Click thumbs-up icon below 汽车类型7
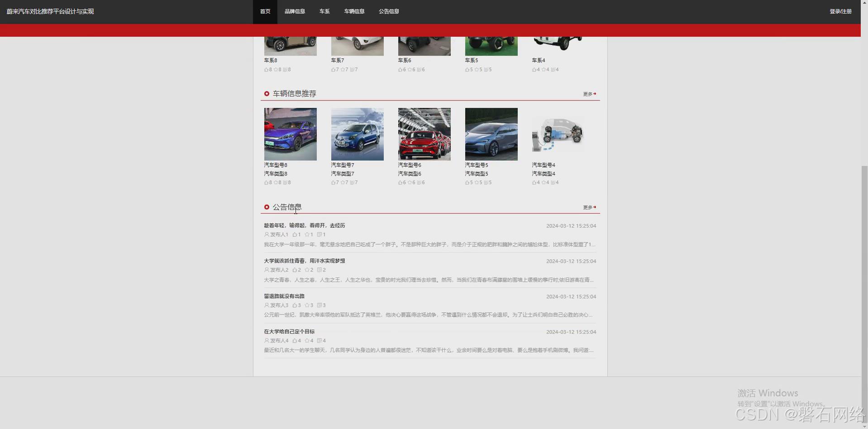Screen dimensions: 868x429 (x=333, y=183)
